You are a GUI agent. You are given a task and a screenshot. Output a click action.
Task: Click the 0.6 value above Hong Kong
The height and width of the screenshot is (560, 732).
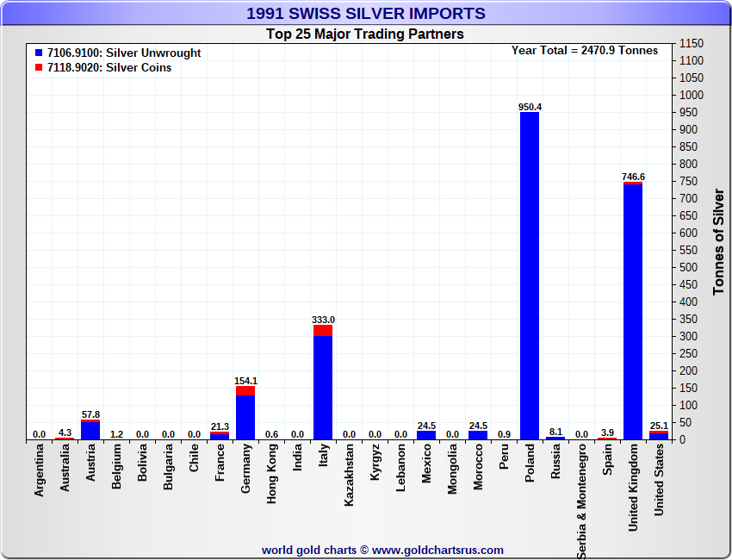(x=271, y=434)
